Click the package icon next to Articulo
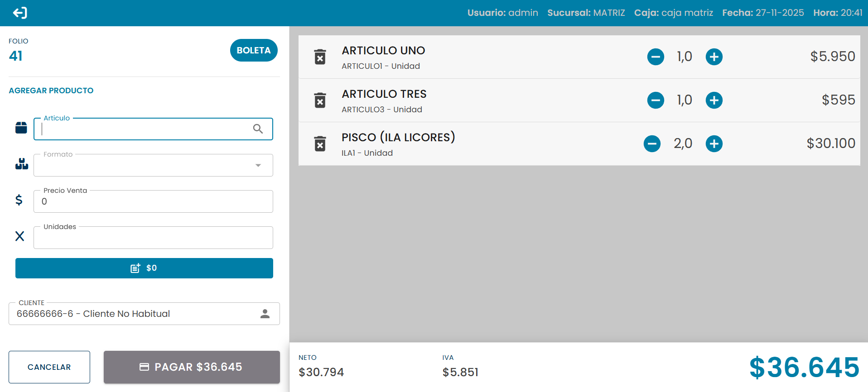Viewport: 868px width, 392px height. (20, 128)
